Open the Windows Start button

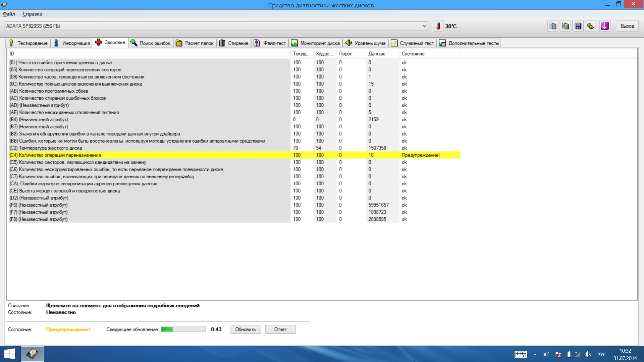pyautogui.click(x=9, y=354)
